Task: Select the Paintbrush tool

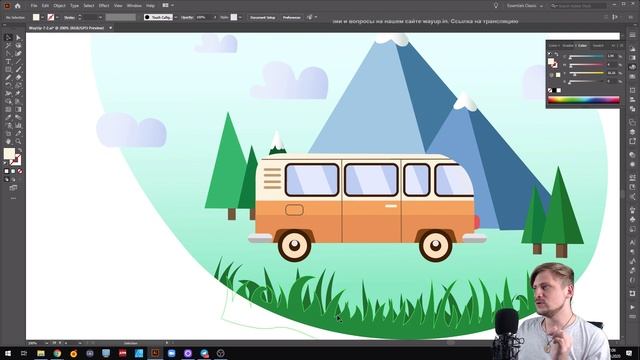Action: pos(18,69)
